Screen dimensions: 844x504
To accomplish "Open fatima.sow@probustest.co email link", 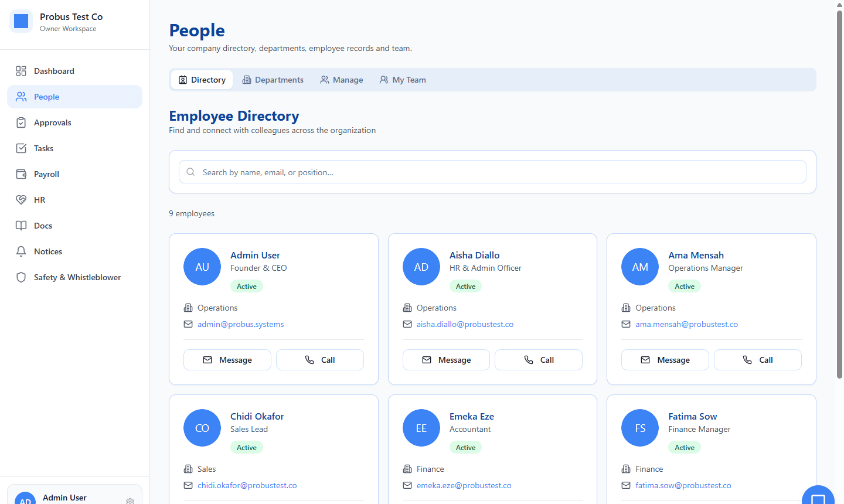I will click(683, 485).
